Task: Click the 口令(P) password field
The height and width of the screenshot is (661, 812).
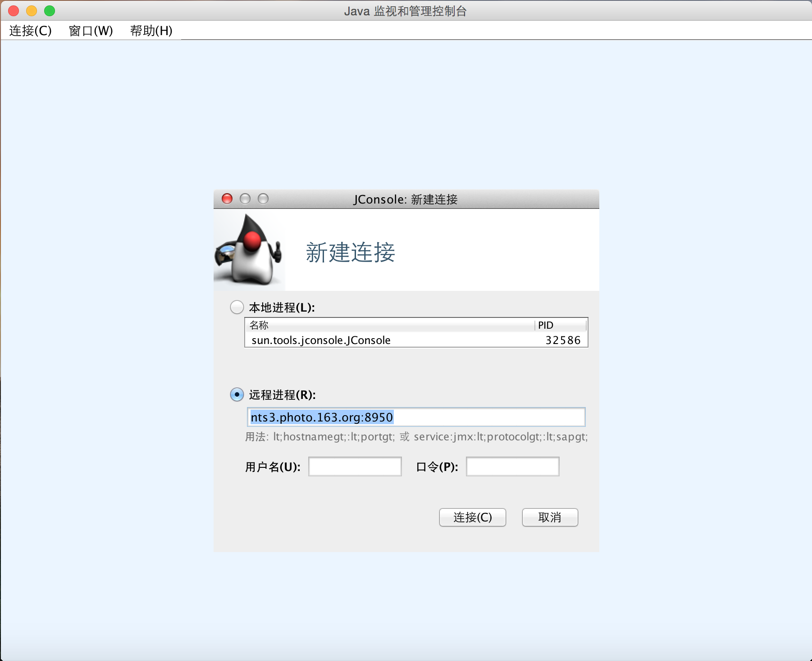Action: (513, 466)
